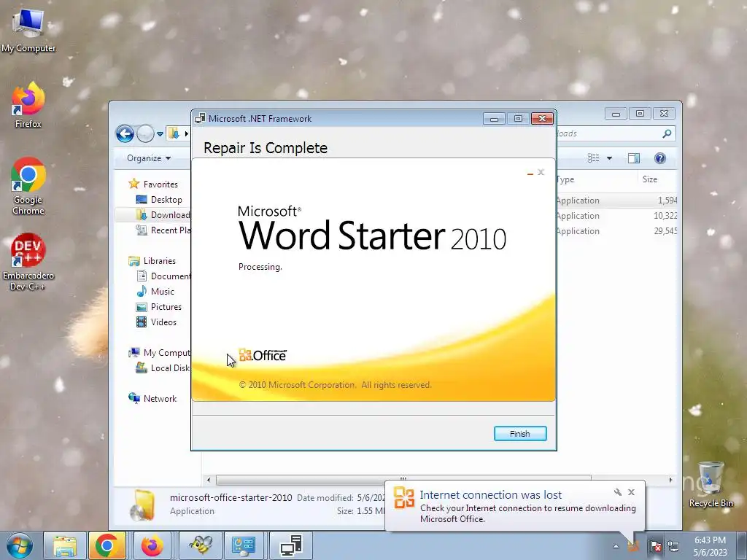Viewport: 747px width, 560px height.
Task: Open the Action Center flag icon
Action: (656, 547)
